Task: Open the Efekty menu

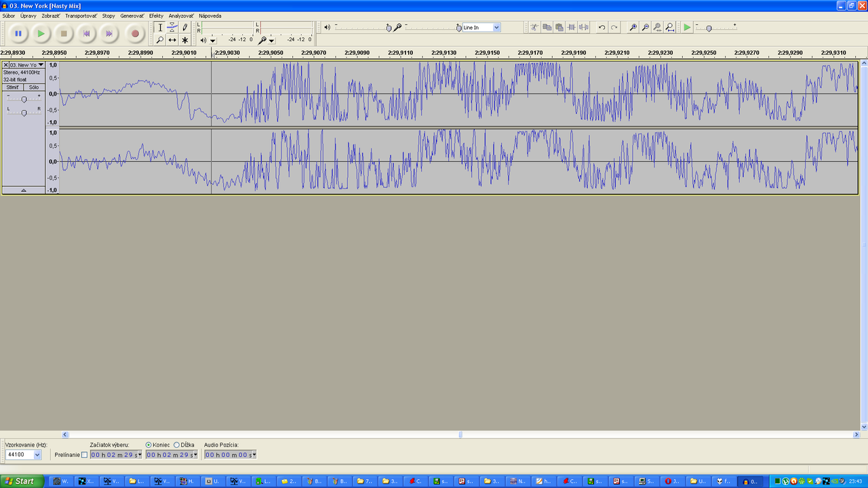Action: pyautogui.click(x=156, y=16)
